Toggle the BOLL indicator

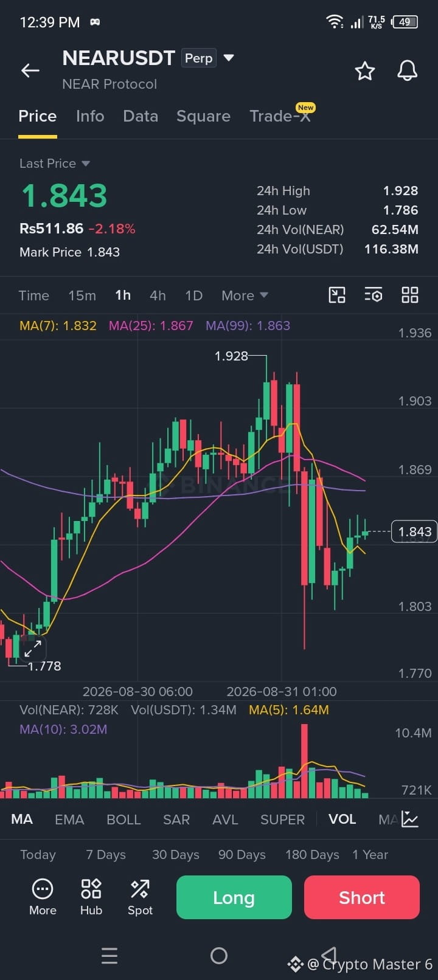(x=123, y=819)
